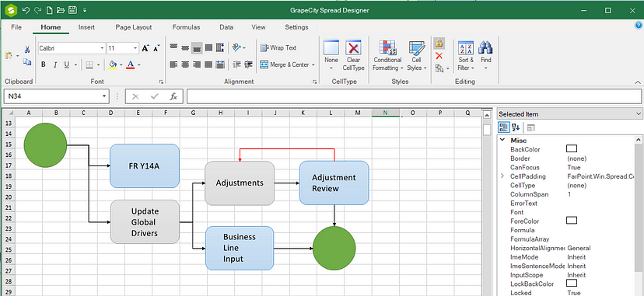This screenshot has height=296, width=644.
Task: Toggle Underline formatting
Action: [x=66, y=64]
